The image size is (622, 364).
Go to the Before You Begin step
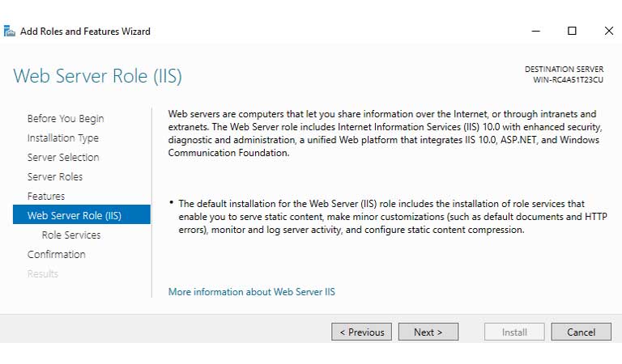tap(66, 118)
